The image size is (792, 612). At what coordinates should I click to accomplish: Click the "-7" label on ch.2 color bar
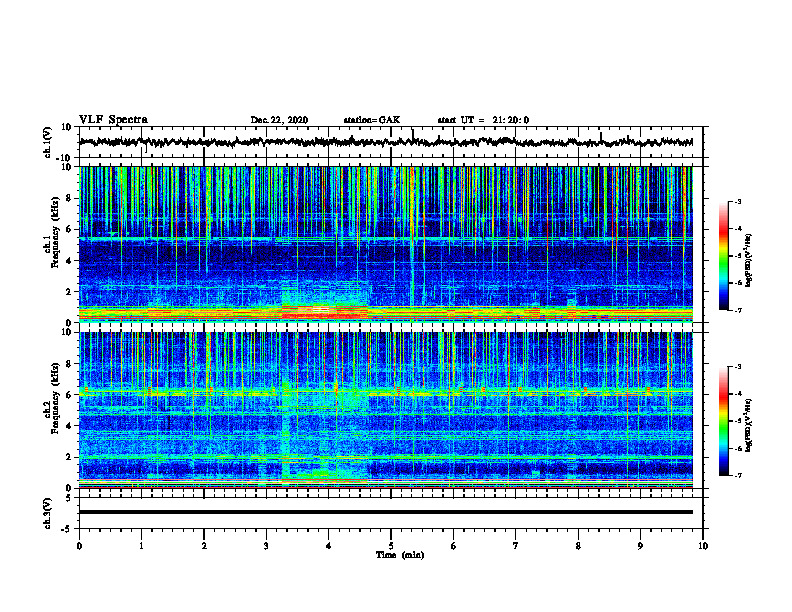pyautogui.click(x=737, y=475)
